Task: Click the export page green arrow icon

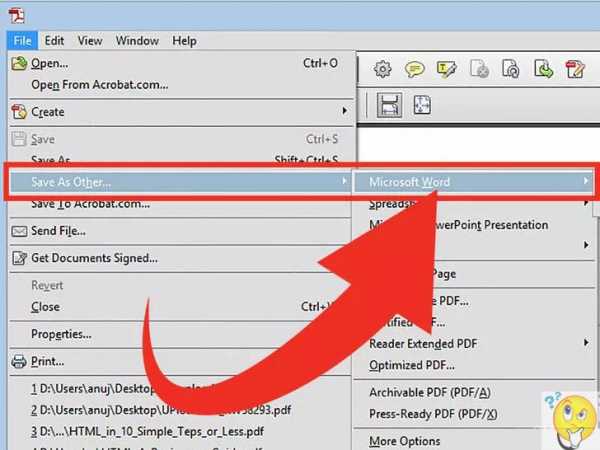Action: click(x=543, y=69)
